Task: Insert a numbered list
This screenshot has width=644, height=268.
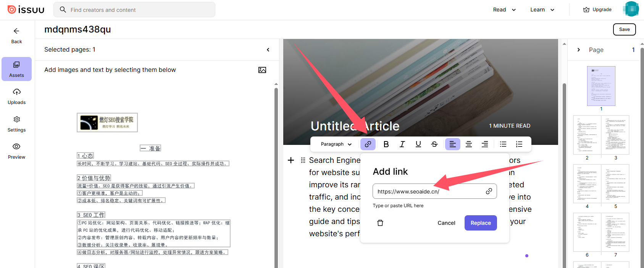Action: tap(519, 144)
